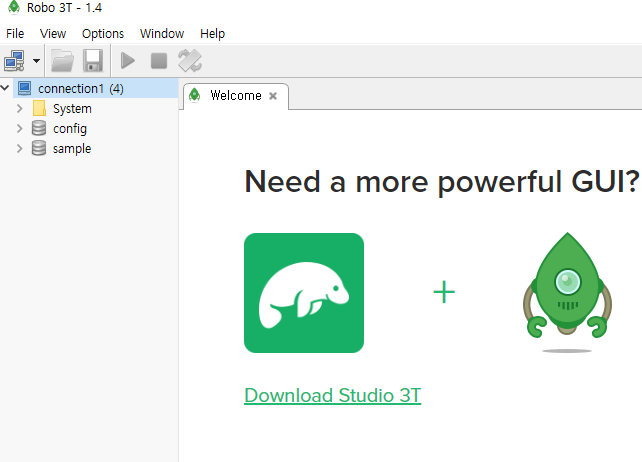
Task: Click the Stop square toolbar button
Action: click(159, 61)
